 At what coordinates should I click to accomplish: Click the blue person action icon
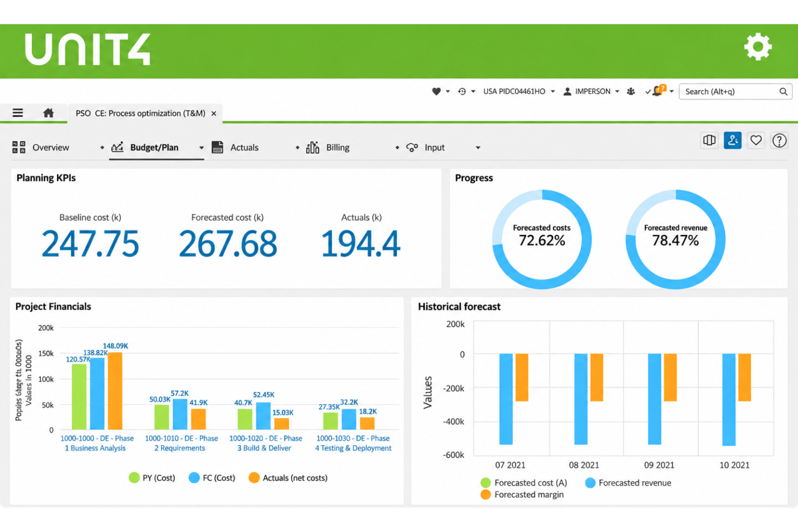pos(732,140)
